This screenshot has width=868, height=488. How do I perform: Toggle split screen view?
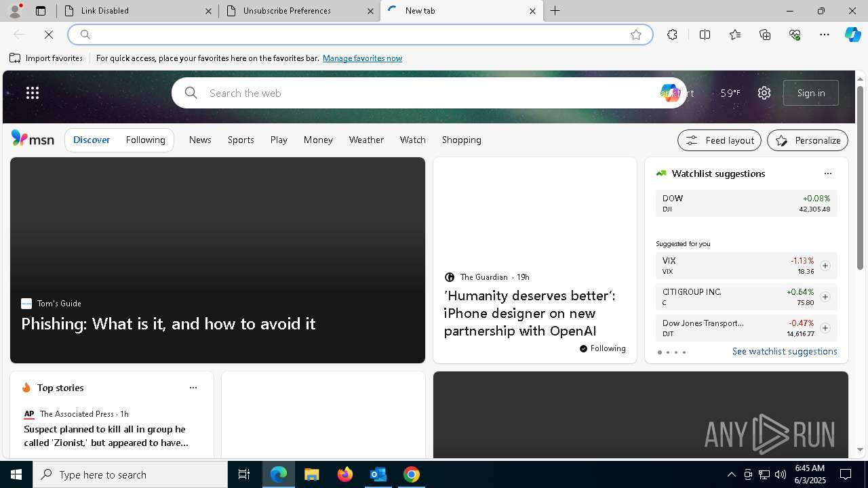[705, 35]
